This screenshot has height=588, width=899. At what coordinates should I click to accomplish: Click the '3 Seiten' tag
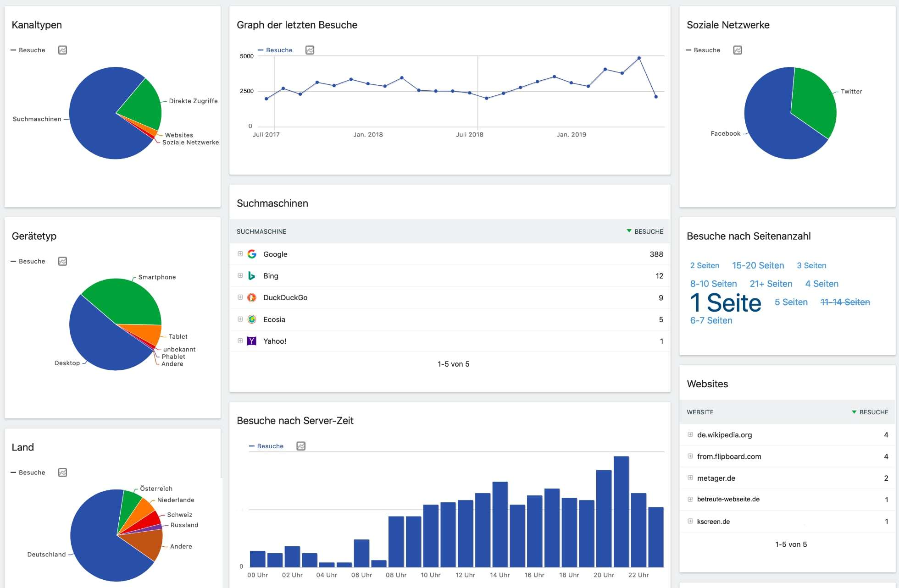point(811,265)
